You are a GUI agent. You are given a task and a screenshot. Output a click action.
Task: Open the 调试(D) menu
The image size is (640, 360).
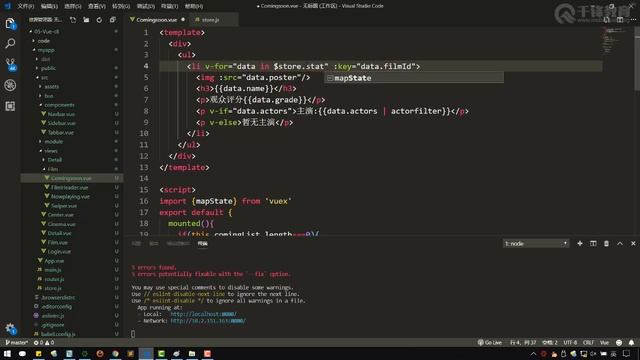[x=145, y=6]
